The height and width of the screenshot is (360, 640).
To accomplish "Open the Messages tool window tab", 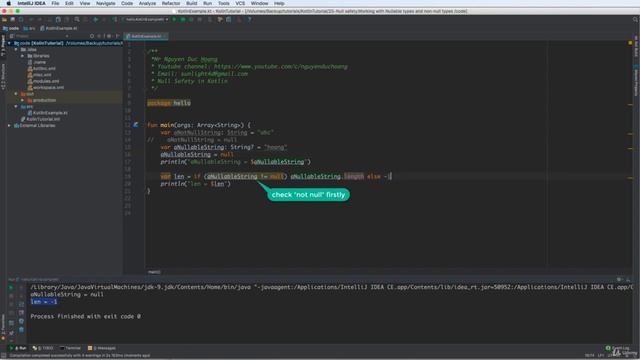I will tap(102, 348).
